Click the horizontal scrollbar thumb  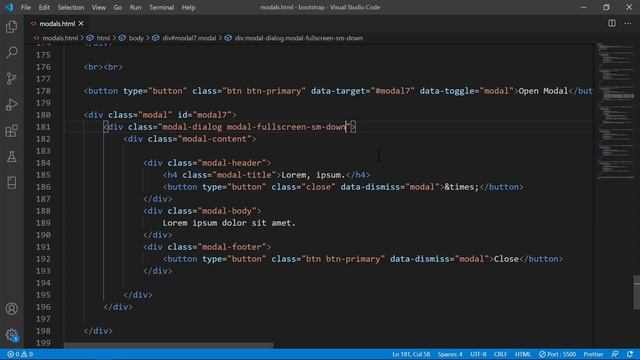(x=169, y=345)
